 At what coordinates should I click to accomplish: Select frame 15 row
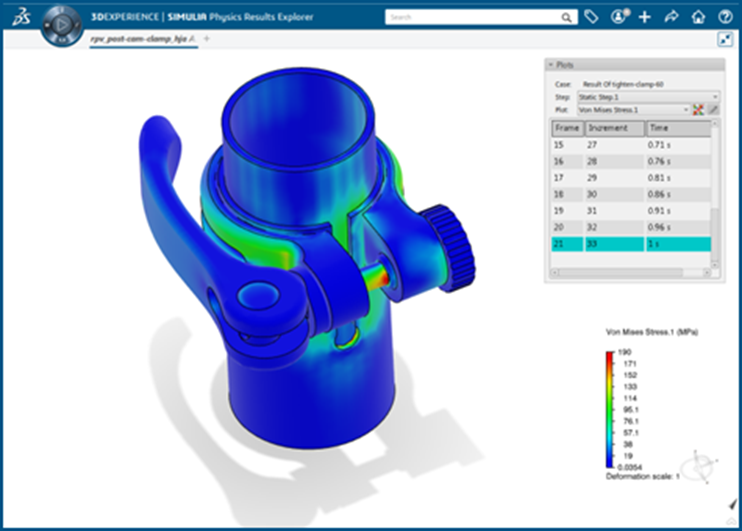[631, 145]
